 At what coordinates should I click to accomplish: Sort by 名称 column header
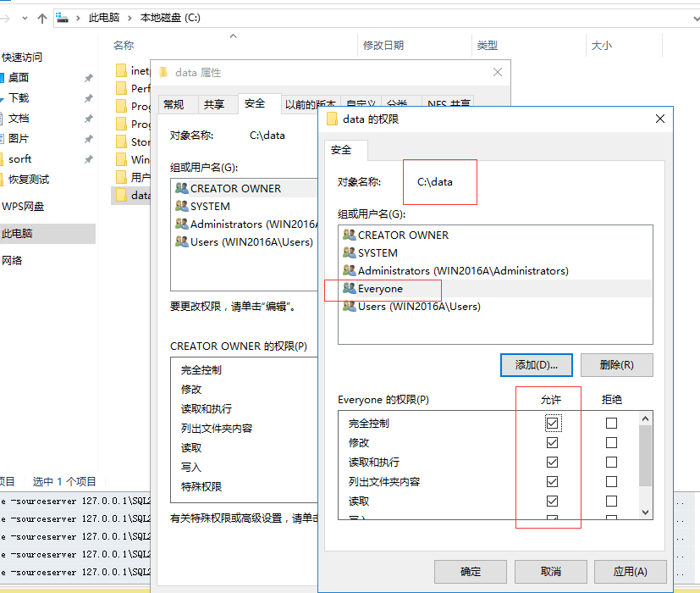[124, 45]
